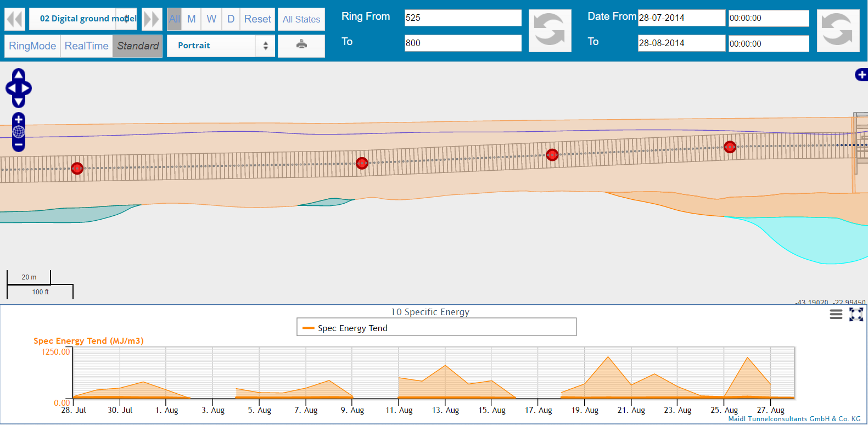The height and width of the screenshot is (425, 868).
Task: Select Standard mode
Action: click(138, 46)
